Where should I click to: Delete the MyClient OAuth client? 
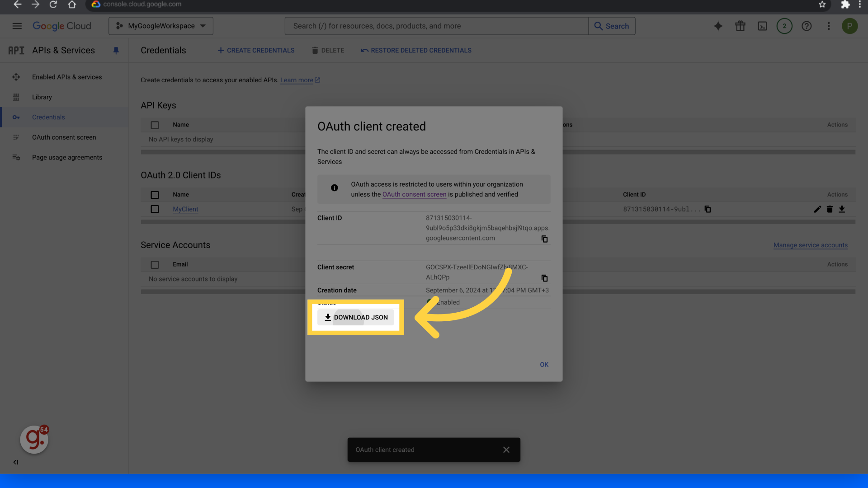[x=830, y=209]
